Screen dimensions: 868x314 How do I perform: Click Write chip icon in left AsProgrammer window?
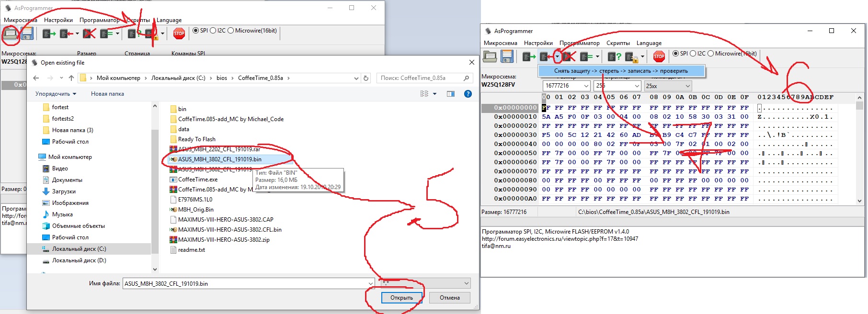(x=67, y=34)
